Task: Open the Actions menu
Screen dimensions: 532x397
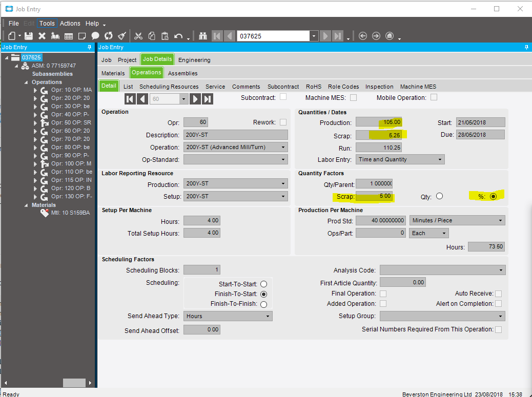Action: click(70, 24)
